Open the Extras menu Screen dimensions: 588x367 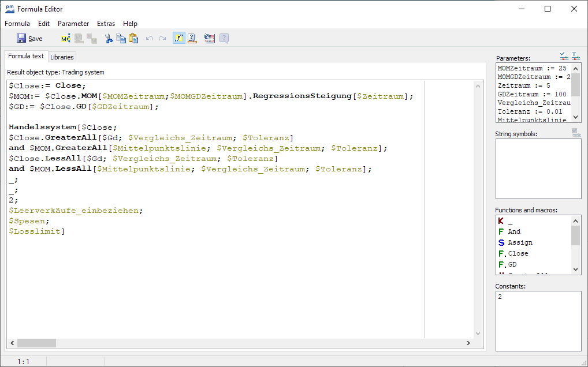pyautogui.click(x=106, y=24)
